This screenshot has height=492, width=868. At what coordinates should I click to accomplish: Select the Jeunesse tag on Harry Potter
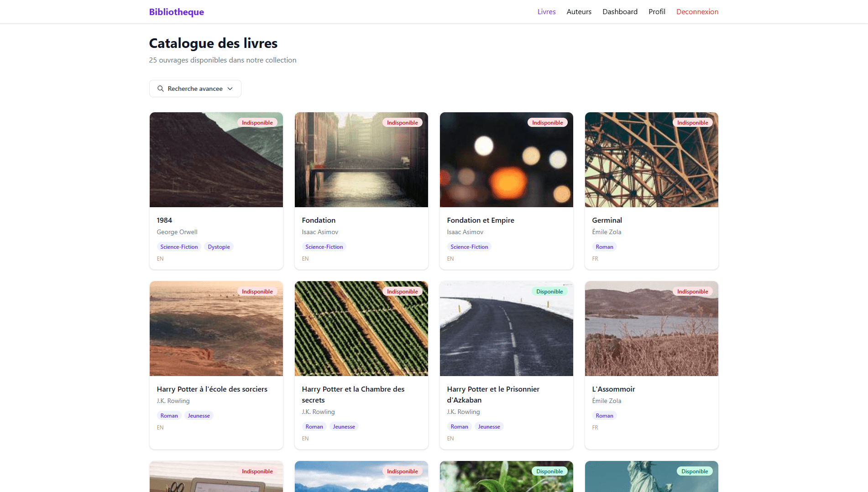199,415
